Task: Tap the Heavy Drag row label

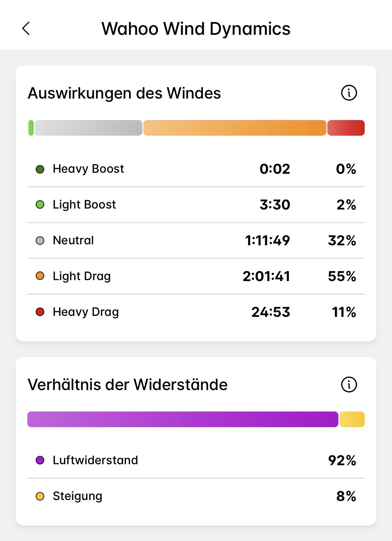Action: point(86,312)
